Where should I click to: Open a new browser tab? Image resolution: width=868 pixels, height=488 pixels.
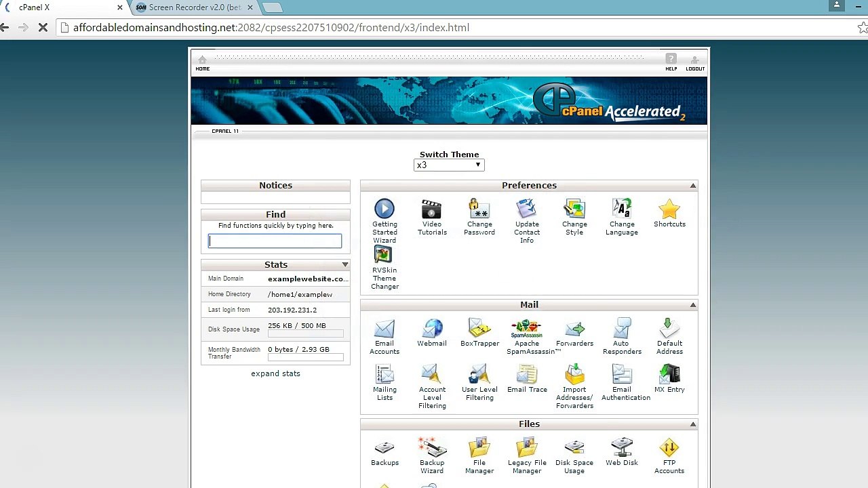tap(272, 7)
